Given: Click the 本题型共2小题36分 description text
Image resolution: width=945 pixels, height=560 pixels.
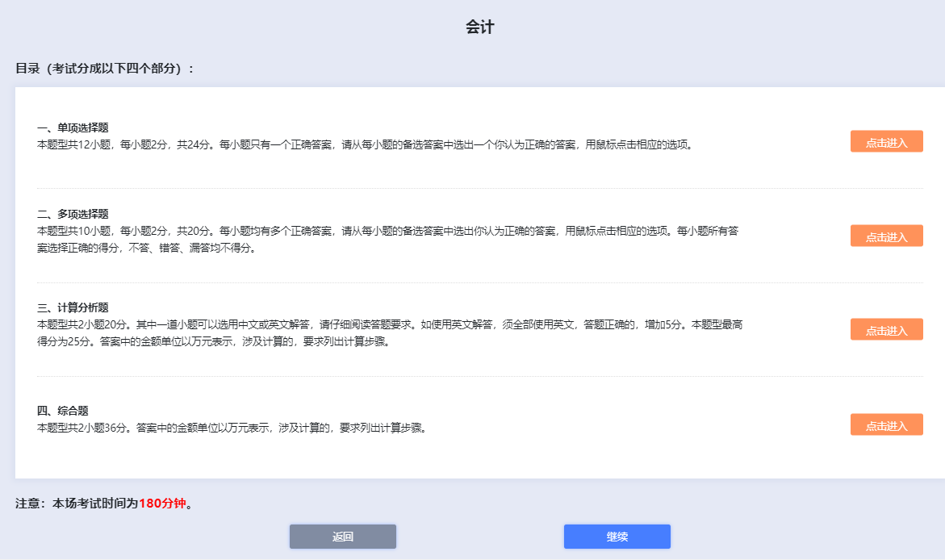Looking at the screenshot, I should click(232, 428).
